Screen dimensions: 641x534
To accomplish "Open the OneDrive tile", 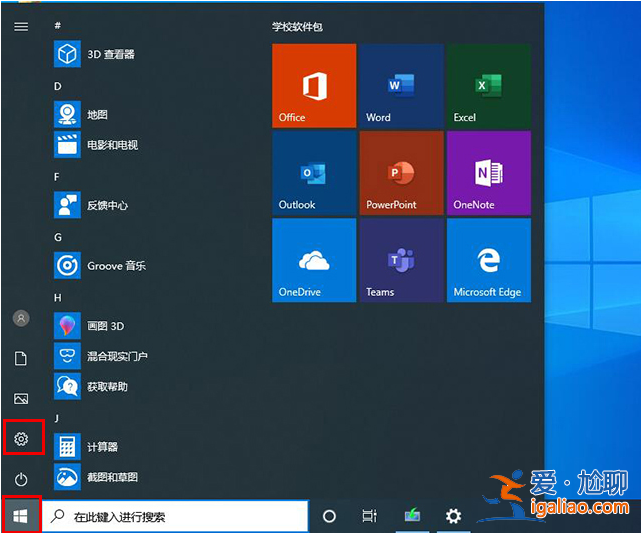I will click(x=314, y=260).
